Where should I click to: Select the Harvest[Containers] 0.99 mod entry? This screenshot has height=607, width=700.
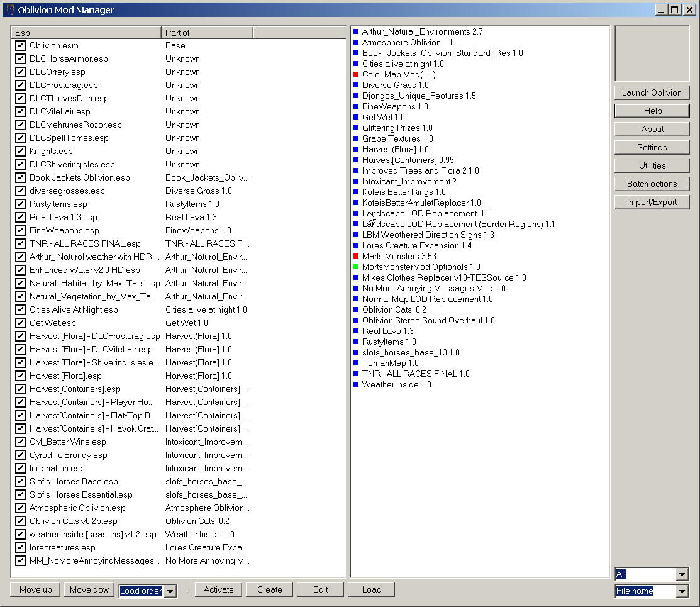(408, 160)
